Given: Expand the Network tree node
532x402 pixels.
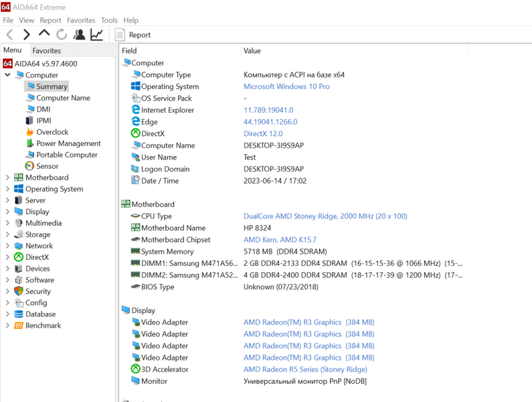Looking at the screenshot, I should (x=7, y=246).
